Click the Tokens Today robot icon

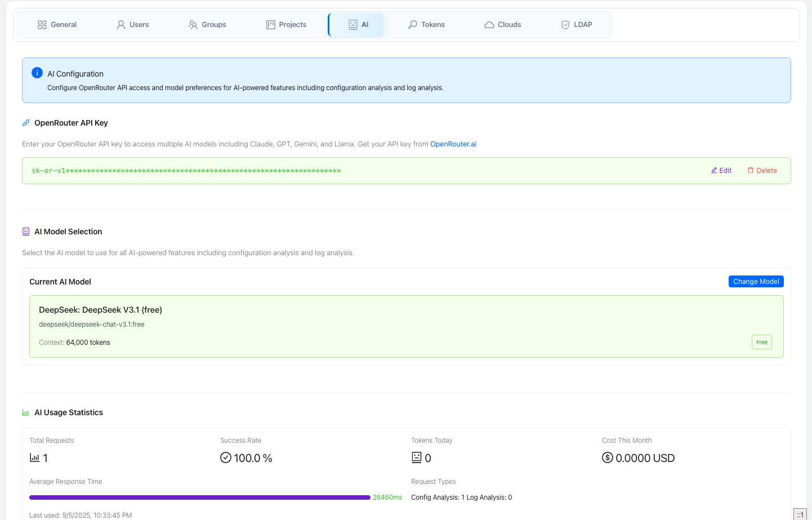[417, 457]
